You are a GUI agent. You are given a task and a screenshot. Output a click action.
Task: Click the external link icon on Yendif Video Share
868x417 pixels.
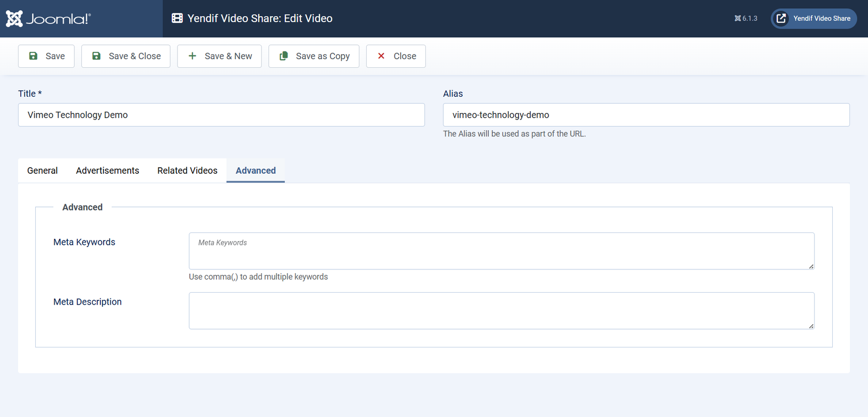[781, 18]
